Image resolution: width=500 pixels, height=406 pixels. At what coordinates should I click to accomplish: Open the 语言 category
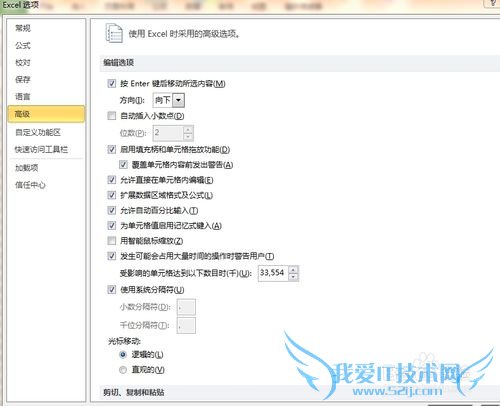click(23, 97)
